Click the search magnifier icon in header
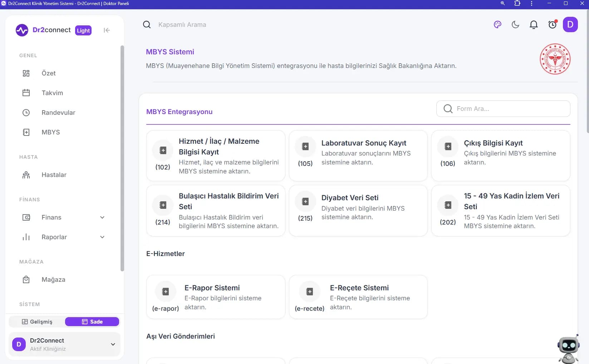Screen dimensions: 589x364 (147, 25)
